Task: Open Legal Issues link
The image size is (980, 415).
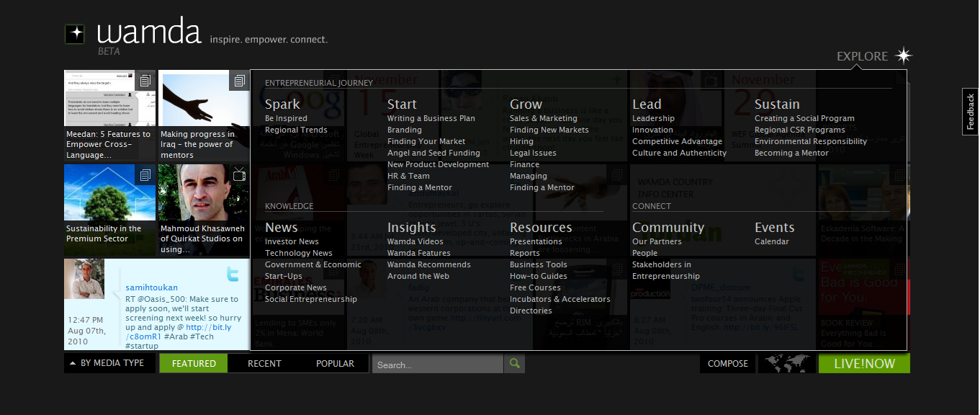Action: 533,153
